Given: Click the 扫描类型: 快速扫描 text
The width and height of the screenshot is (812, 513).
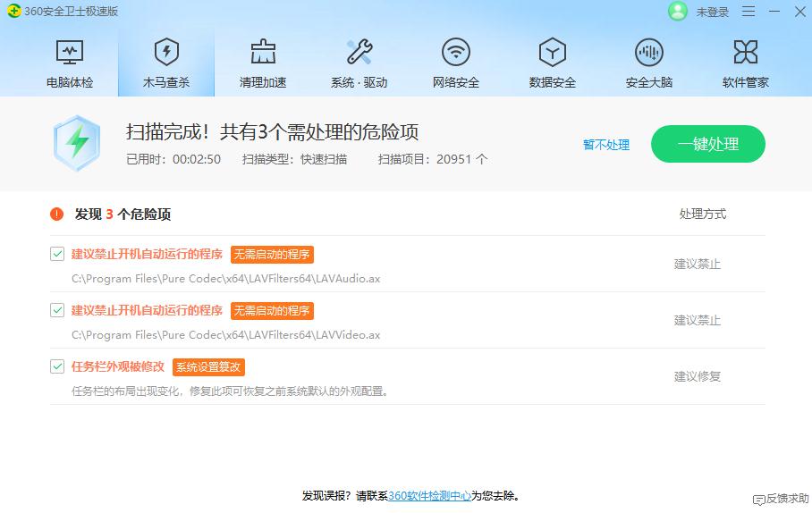Looking at the screenshot, I should (294, 159).
